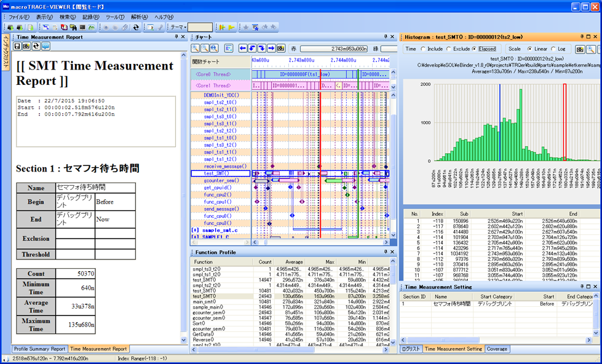Screen dimensions: 602x364
Task: Select Sort() row in Function Profile
Action: pyautogui.click(x=290, y=323)
